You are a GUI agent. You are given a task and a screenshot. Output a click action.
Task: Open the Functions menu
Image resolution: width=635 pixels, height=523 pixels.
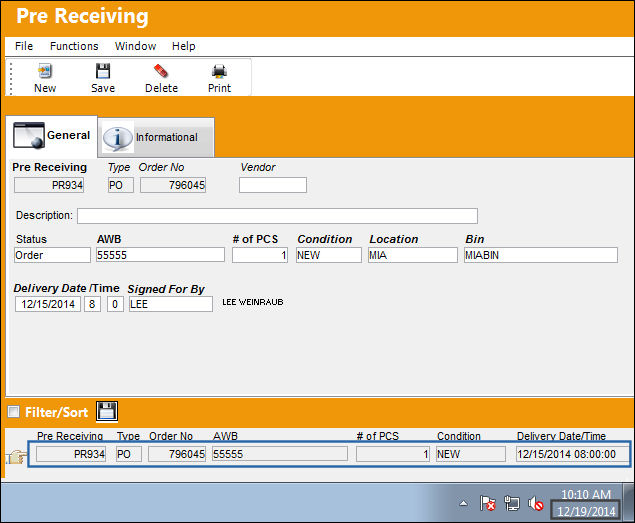(x=74, y=46)
